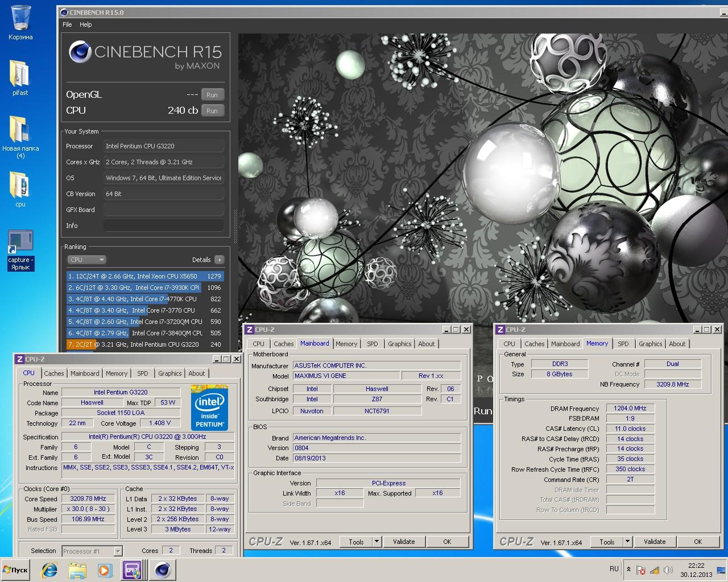Viewport: 728px width, 582px height.
Task: Select ranking row Xeon CPU X5650
Action: pos(145,276)
